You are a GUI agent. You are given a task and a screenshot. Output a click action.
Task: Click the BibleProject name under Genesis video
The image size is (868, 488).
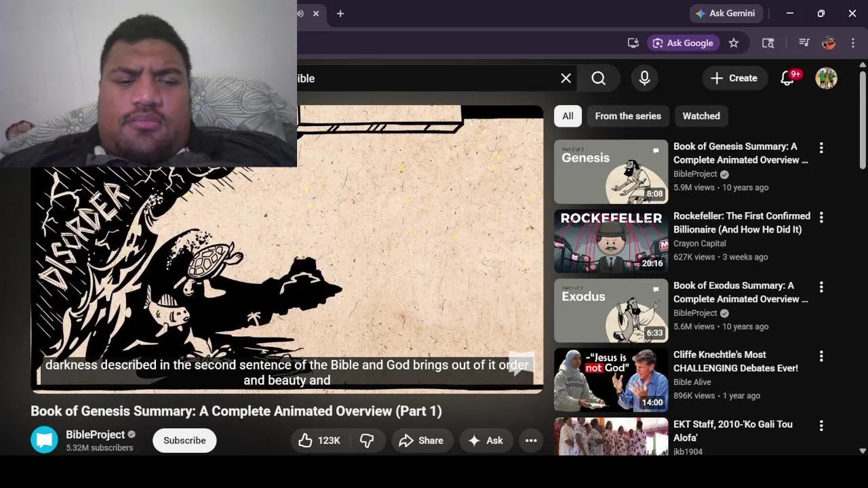[x=695, y=174]
